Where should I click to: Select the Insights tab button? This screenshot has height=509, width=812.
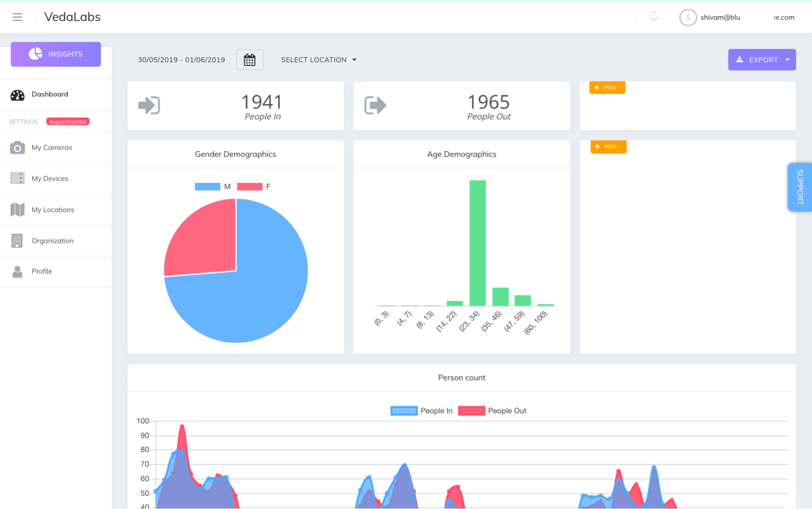[x=56, y=54]
